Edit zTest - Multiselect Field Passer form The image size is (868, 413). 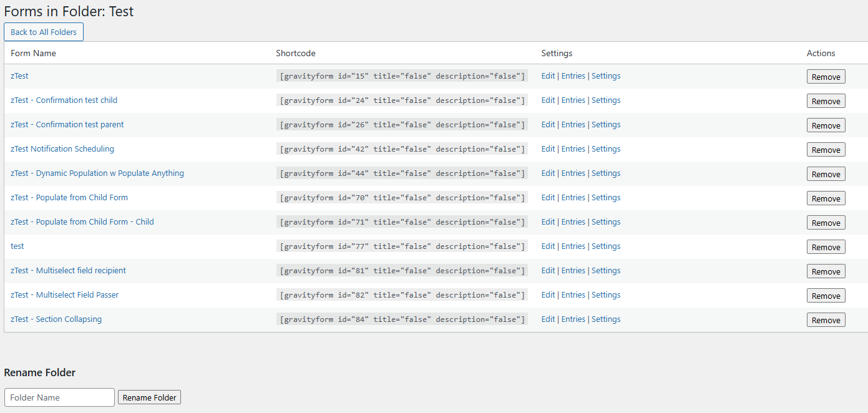[548, 295]
